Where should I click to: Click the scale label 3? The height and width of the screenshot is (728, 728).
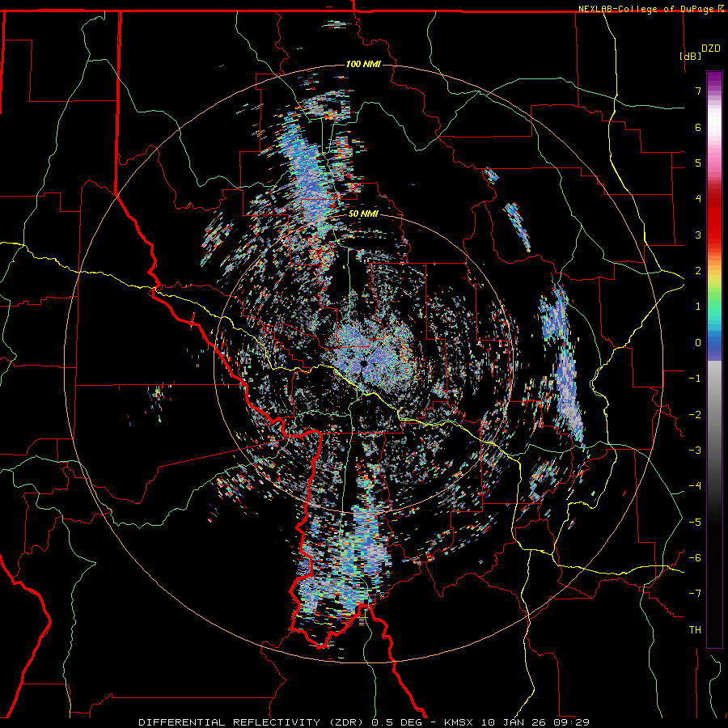[698, 235]
